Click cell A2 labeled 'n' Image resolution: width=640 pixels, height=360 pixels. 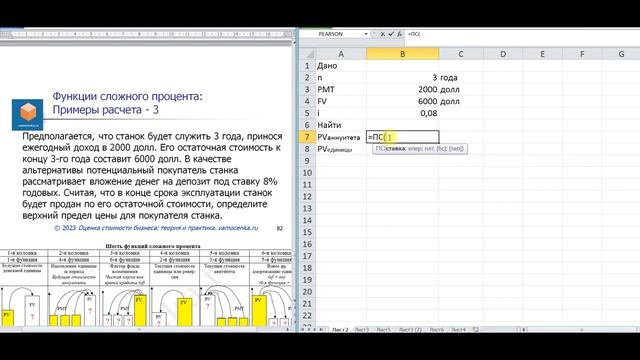[341, 78]
